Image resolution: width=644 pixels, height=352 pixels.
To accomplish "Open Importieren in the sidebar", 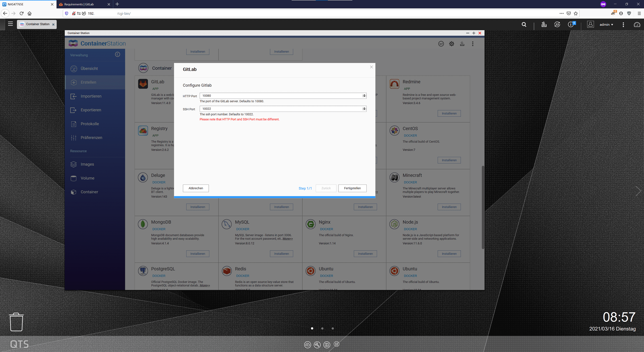I will (x=95, y=96).
